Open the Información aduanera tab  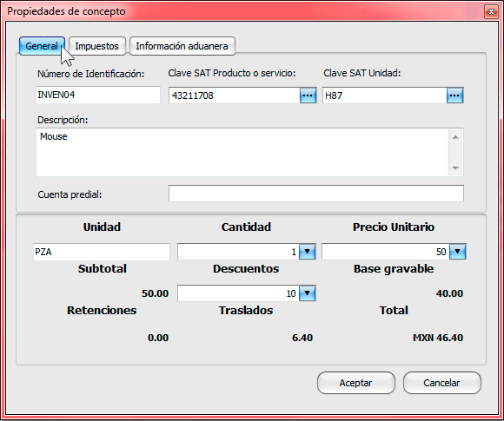(x=182, y=46)
